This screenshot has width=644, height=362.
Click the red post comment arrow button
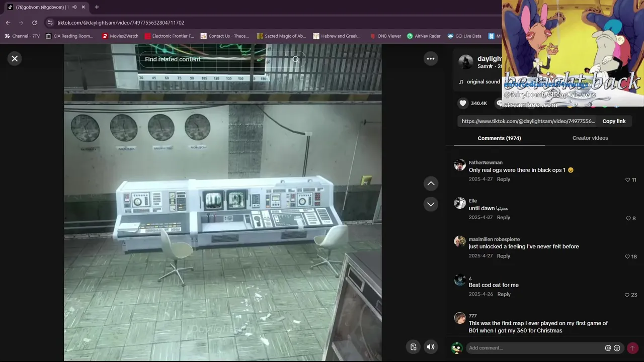coord(632,348)
